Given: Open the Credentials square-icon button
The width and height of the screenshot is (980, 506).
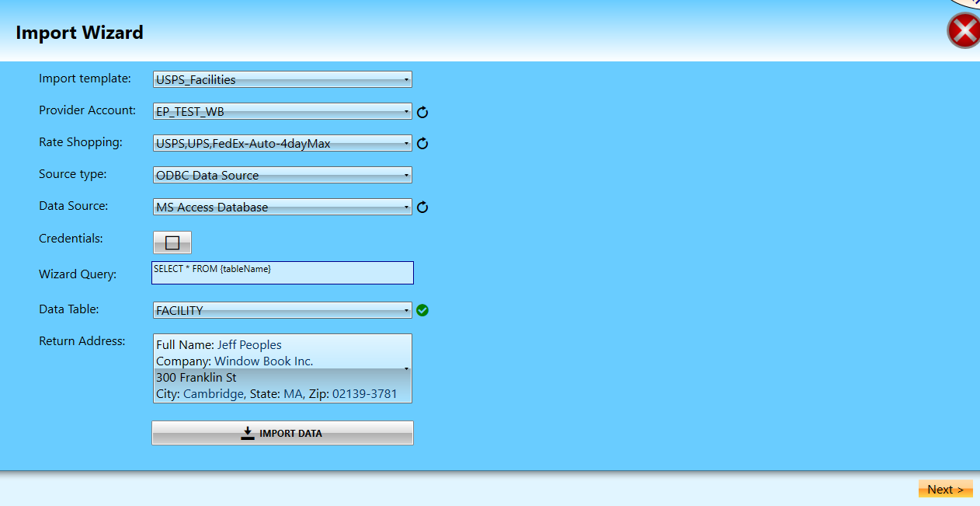Looking at the screenshot, I should pyautogui.click(x=172, y=243).
